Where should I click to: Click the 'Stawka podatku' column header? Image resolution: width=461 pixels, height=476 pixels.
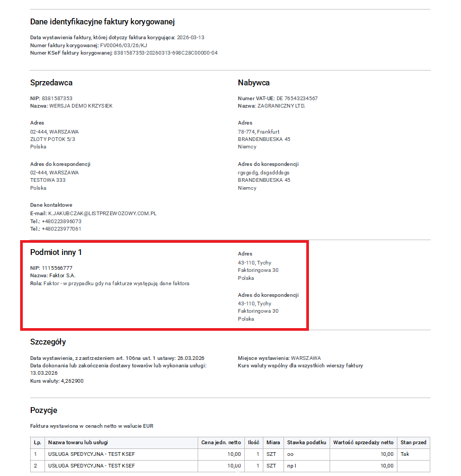point(306,443)
